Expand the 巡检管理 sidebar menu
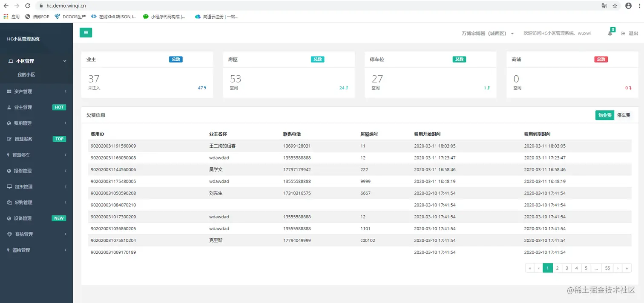The width and height of the screenshot is (644, 303). point(36,250)
